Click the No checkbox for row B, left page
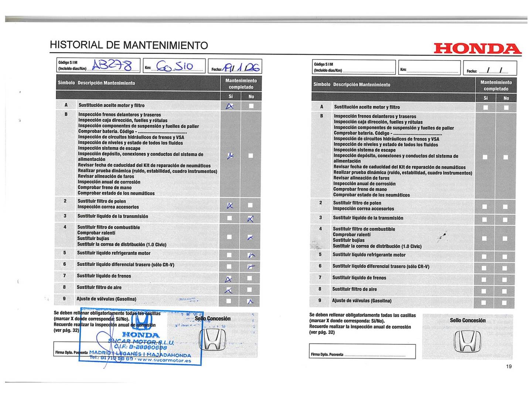Image resolution: width=532 pixels, height=399 pixels. pyautogui.click(x=250, y=156)
